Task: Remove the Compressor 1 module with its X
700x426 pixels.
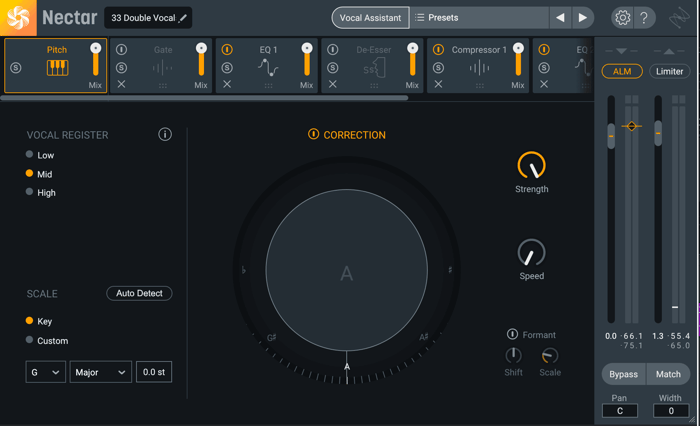Action: pyautogui.click(x=438, y=84)
